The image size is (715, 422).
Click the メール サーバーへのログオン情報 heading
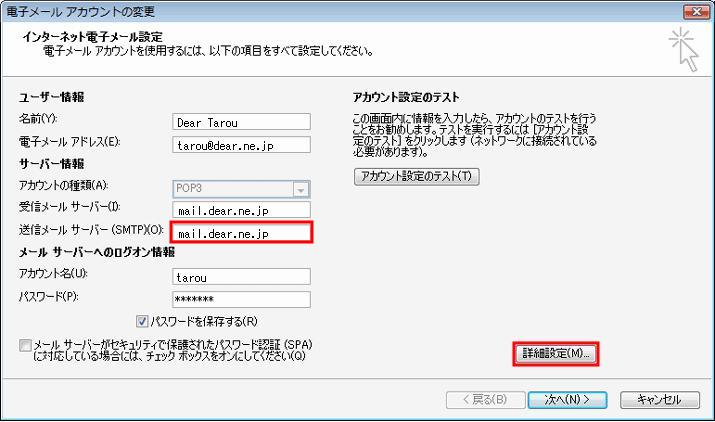[x=97, y=252]
